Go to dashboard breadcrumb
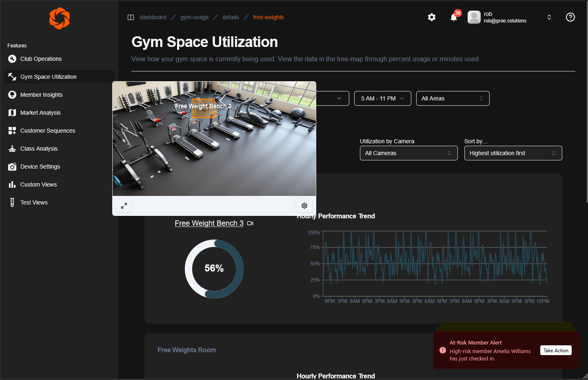The height and width of the screenshot is (380, 588). tap(153, 17)
